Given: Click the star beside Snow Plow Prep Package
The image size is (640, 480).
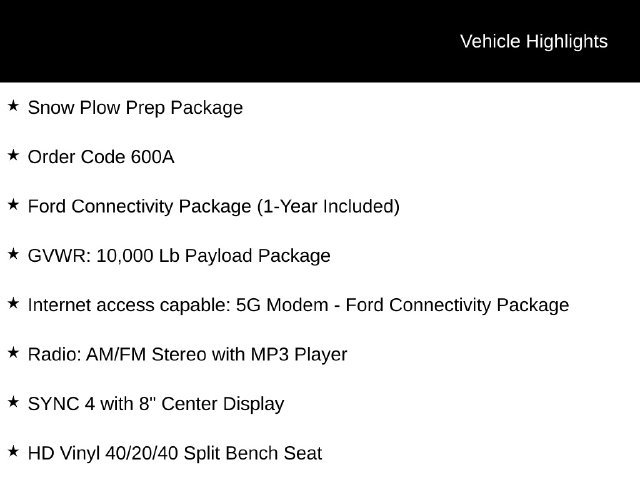Looking at the screenshot, I should pyautogui.click(x=13, y=106).
